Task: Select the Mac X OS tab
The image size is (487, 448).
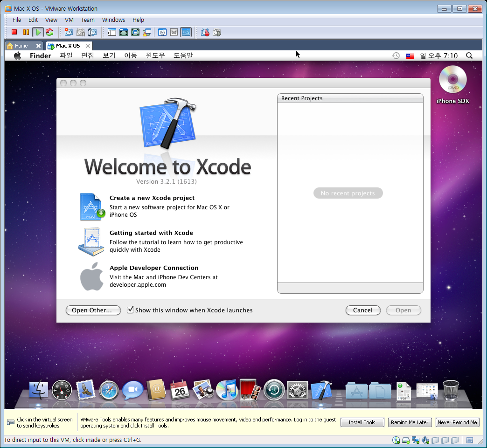Action: 68,46
